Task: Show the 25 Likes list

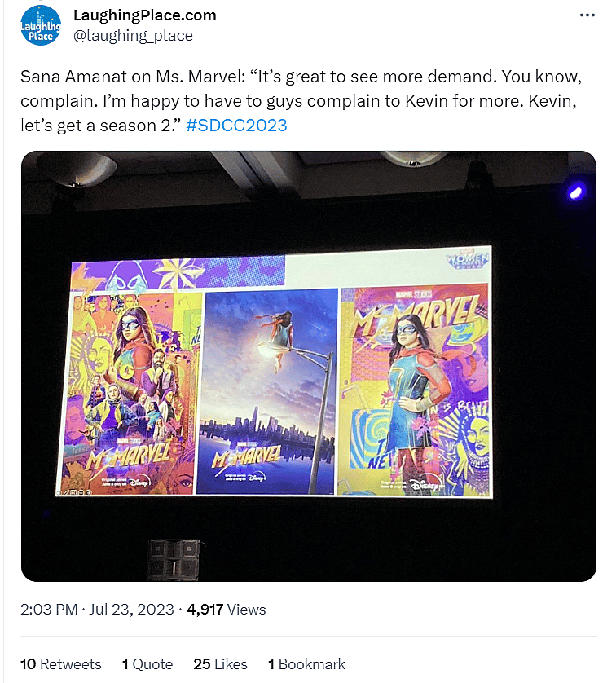Action: [220, 663]
